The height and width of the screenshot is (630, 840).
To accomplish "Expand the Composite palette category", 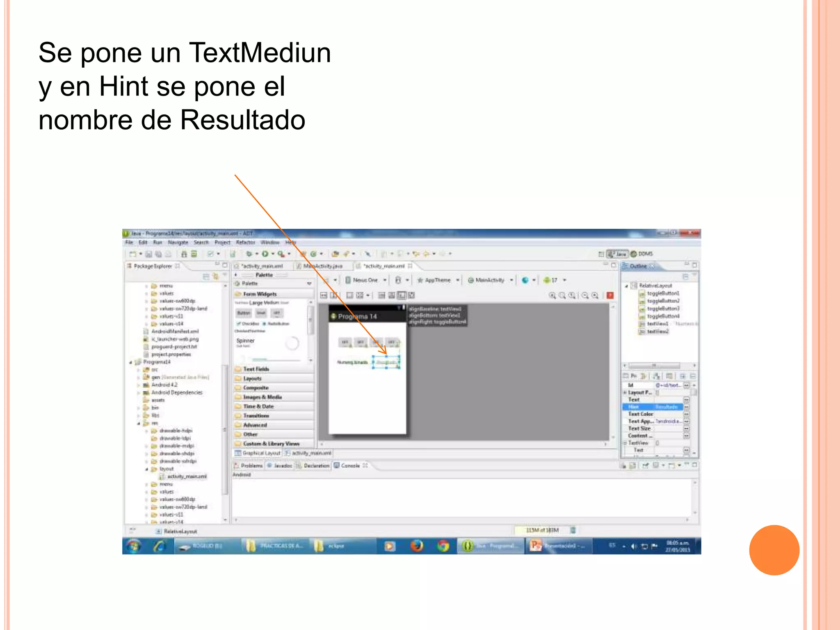I will click(274, 388).
